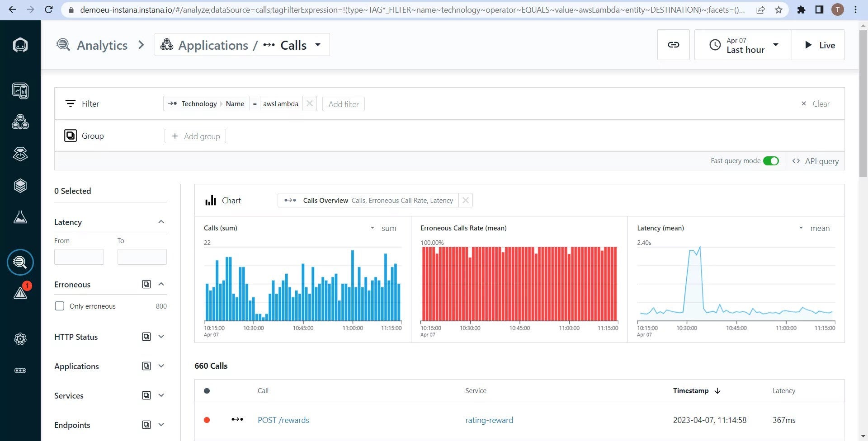Viewport: 868px width, 441px height.
Task: Start Live mode
Action: click(x=819, y=45)
